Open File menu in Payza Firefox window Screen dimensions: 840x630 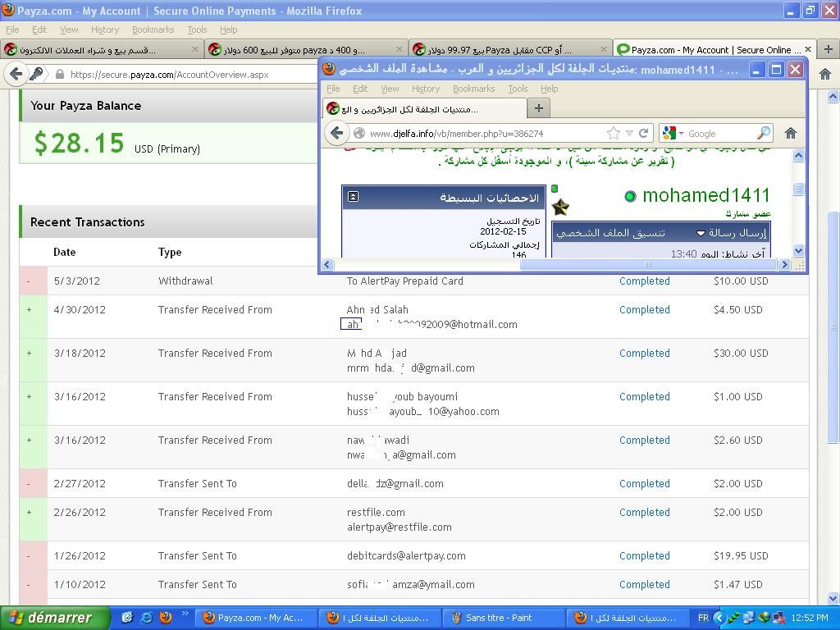pos(12,30)
